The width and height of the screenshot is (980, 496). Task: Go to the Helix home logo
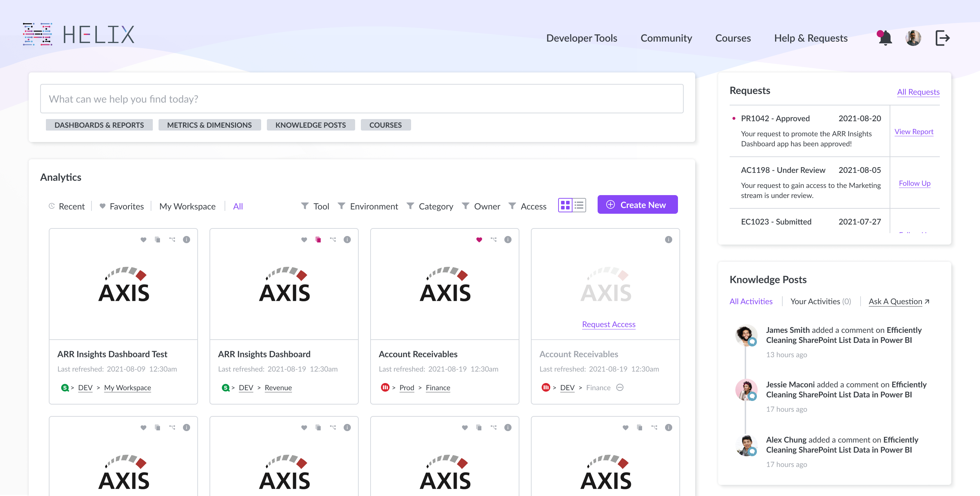[78, 35]
